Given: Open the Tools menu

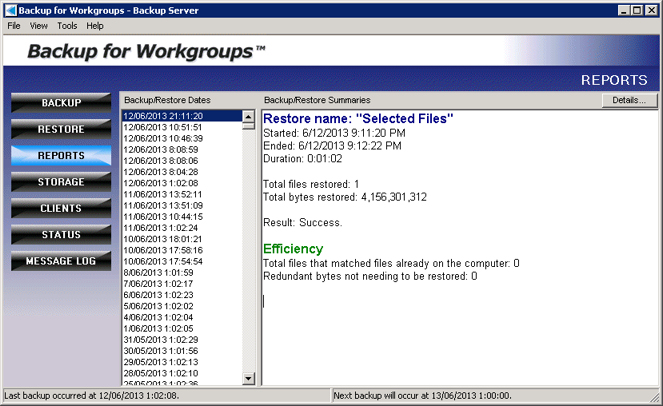Looking at the screenshot, I should (x=67, y=26).
